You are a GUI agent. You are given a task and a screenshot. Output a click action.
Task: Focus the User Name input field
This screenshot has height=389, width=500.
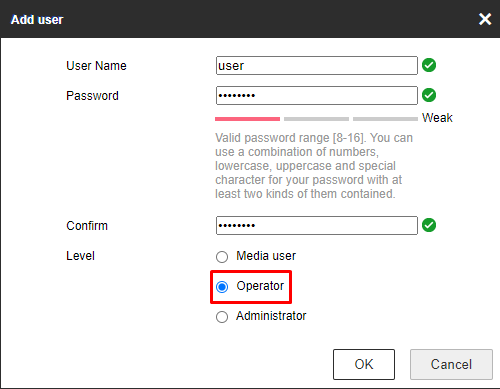click(x=317, y=66)
